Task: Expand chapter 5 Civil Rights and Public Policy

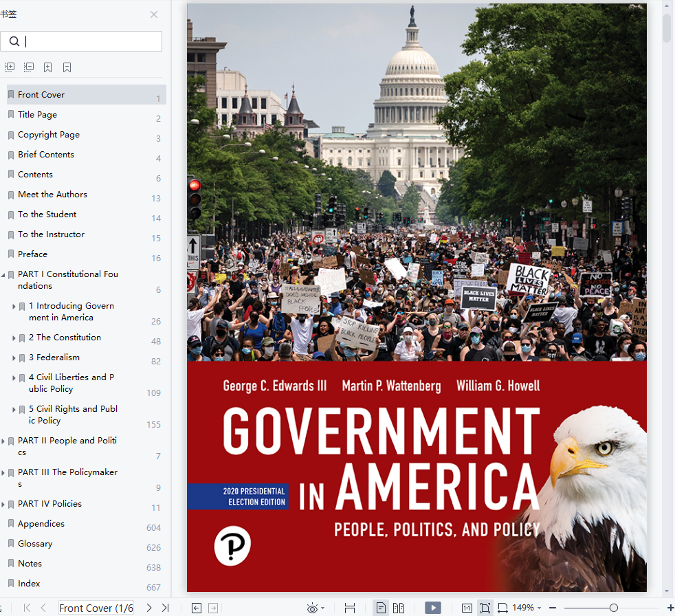Action: pos(14,410)
